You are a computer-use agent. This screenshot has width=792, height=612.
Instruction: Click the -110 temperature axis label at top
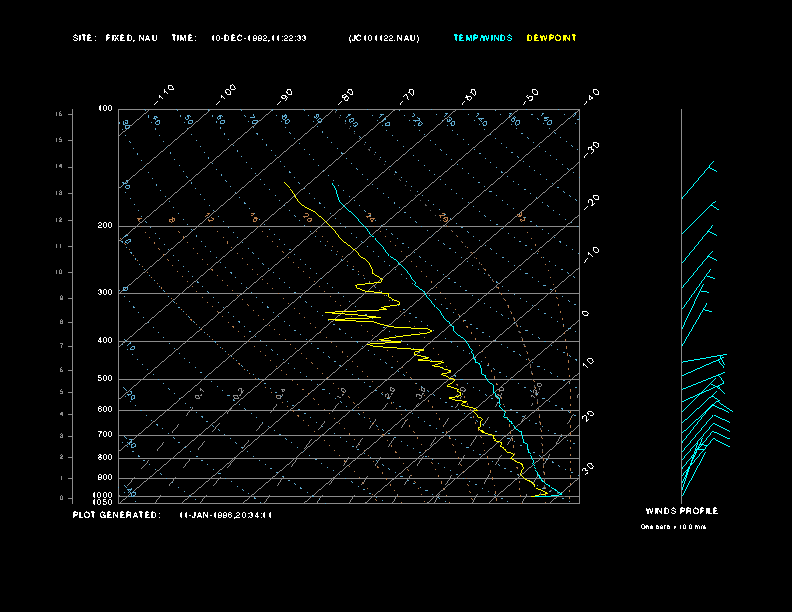[x=166, y=92]
